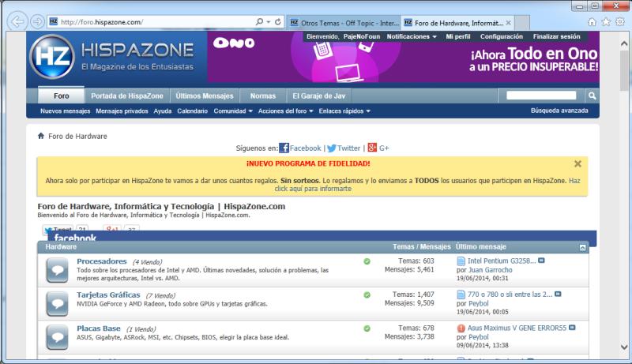
Task: Open the PajeNoFoun username link
Action: 362,36
